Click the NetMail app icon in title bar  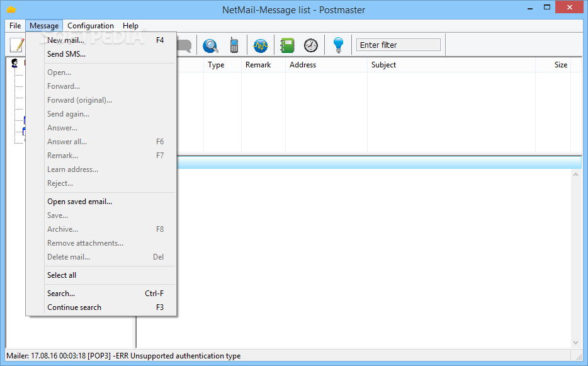point(11,9)
